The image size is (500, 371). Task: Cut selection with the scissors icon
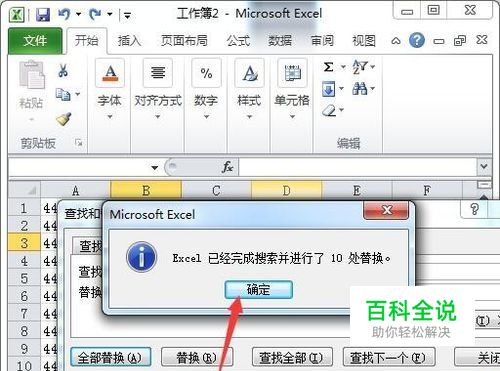[63, 71]
